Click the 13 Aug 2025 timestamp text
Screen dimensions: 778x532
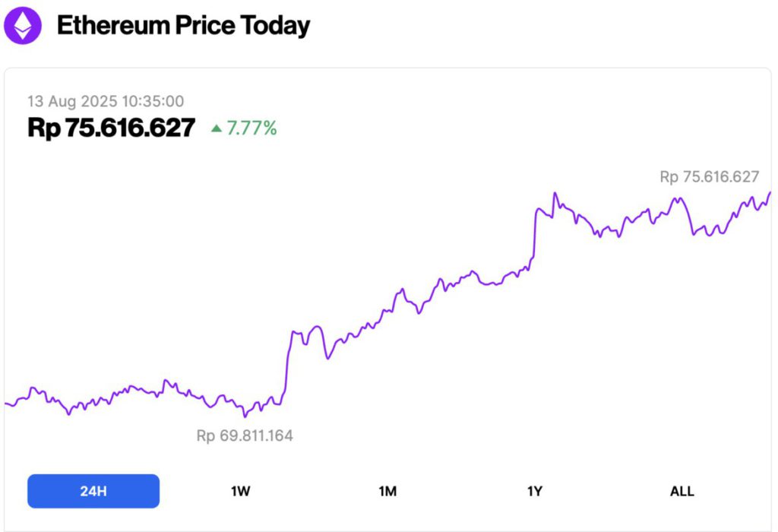pyautogui.click(x=106, y=101)
